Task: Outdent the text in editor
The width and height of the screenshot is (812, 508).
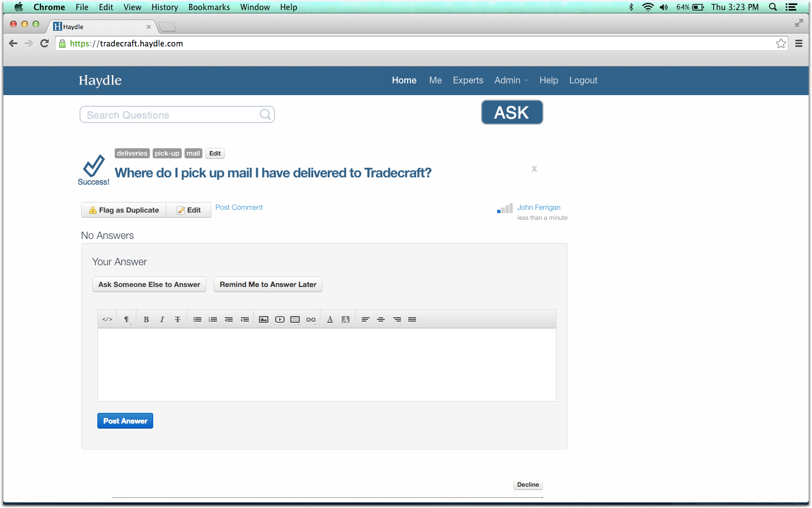Action: point(229,319)
